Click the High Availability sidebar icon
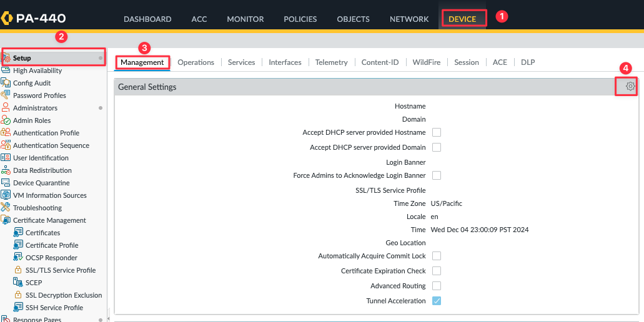The height and width of the screenshot is (322, 644). [6, 71]
